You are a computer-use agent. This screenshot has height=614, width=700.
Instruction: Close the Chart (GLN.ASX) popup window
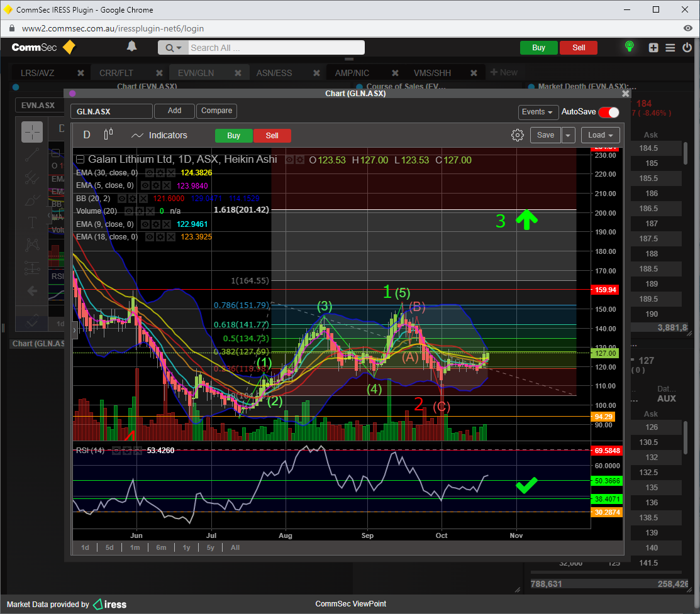pos(625,93)
